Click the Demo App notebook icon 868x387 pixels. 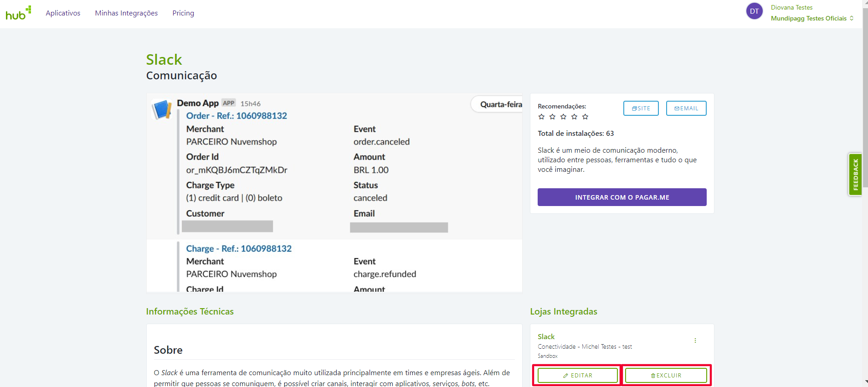[x=162, y=109]
